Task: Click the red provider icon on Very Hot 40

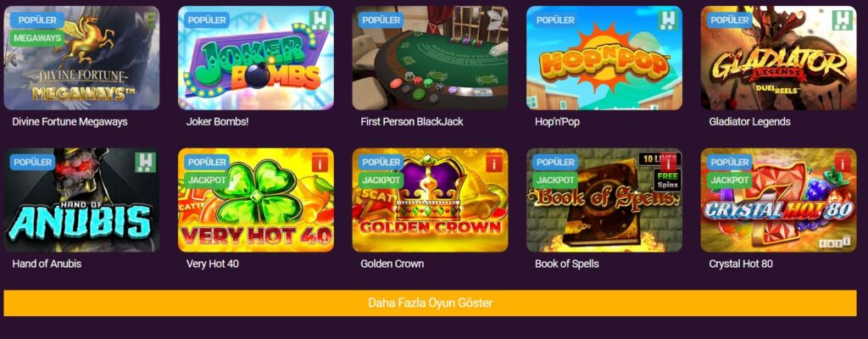Action: [320, 164]
